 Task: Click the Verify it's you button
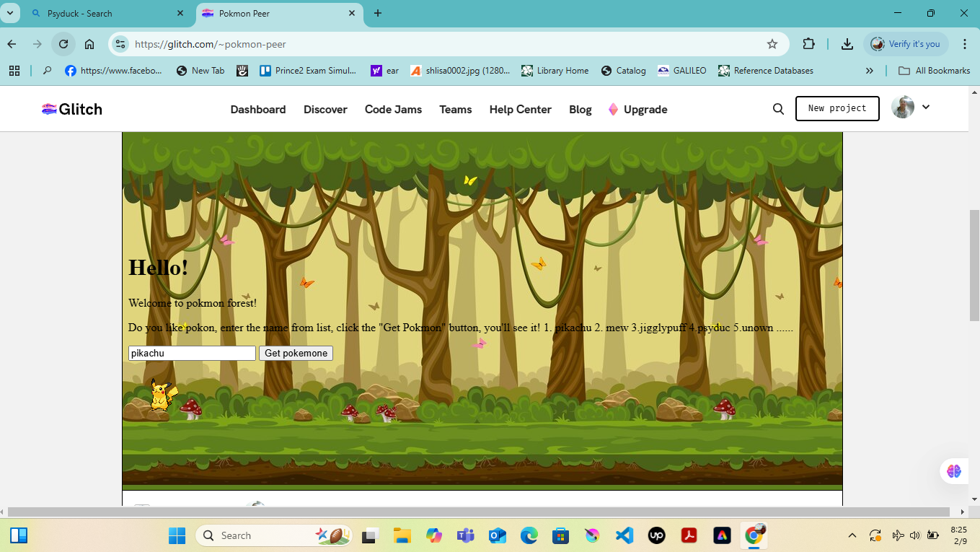point(906,44)
